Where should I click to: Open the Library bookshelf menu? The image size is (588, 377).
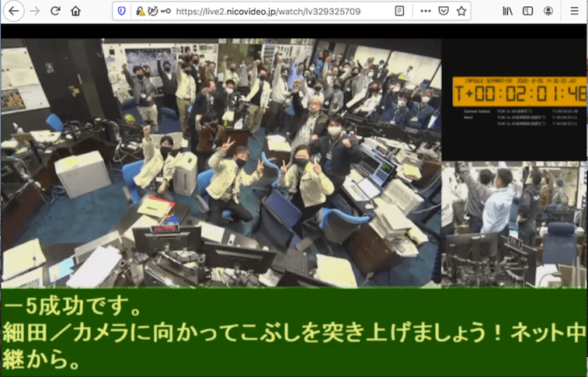coord(508,11)
